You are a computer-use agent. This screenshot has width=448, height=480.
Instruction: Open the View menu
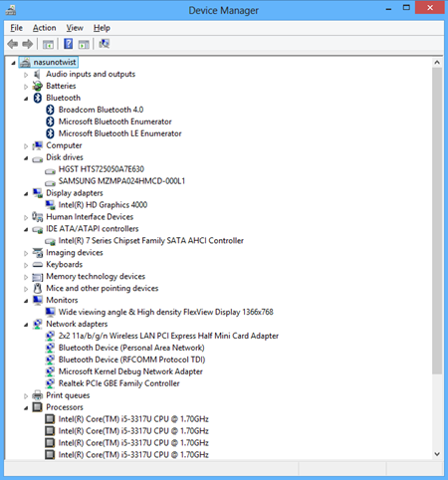(x=75, y=28)
